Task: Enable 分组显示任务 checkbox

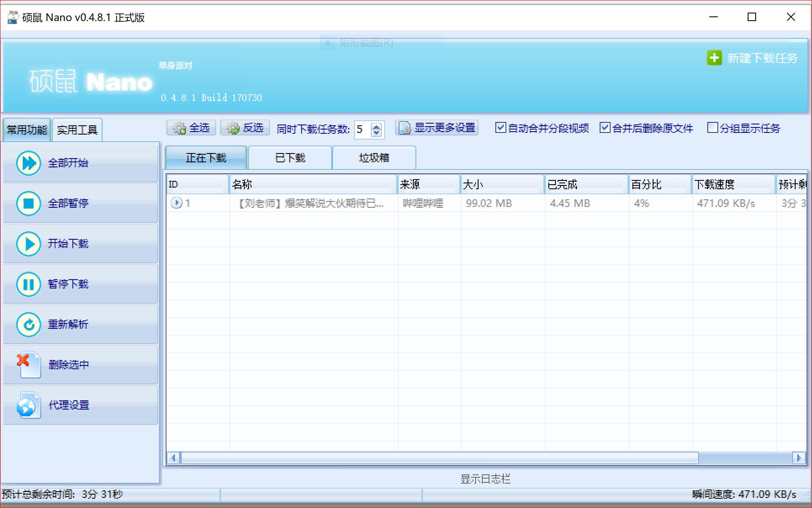Action: (x=713, y=128)
